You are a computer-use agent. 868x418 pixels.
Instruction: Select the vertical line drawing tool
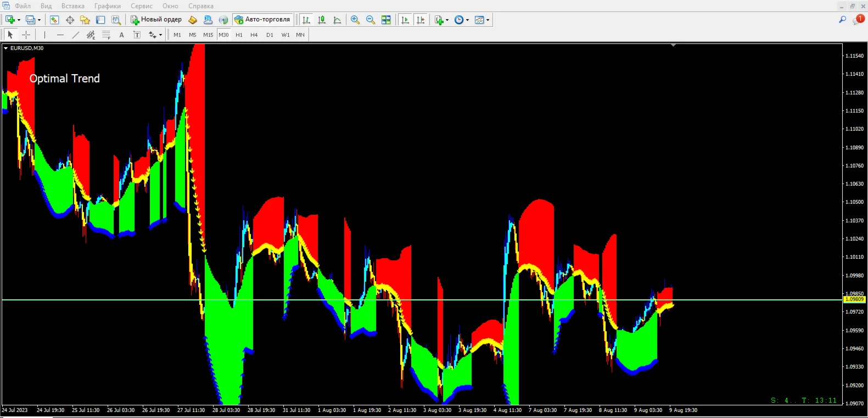pos(45,35)
